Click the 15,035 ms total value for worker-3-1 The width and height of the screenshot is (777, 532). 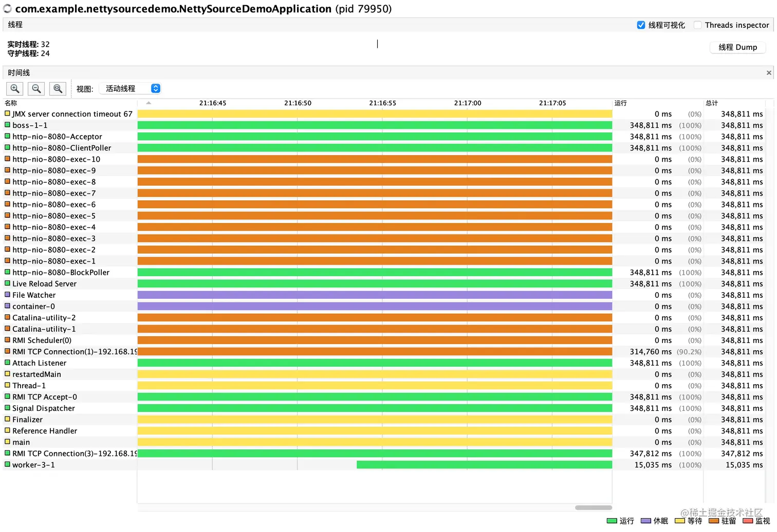744,465
